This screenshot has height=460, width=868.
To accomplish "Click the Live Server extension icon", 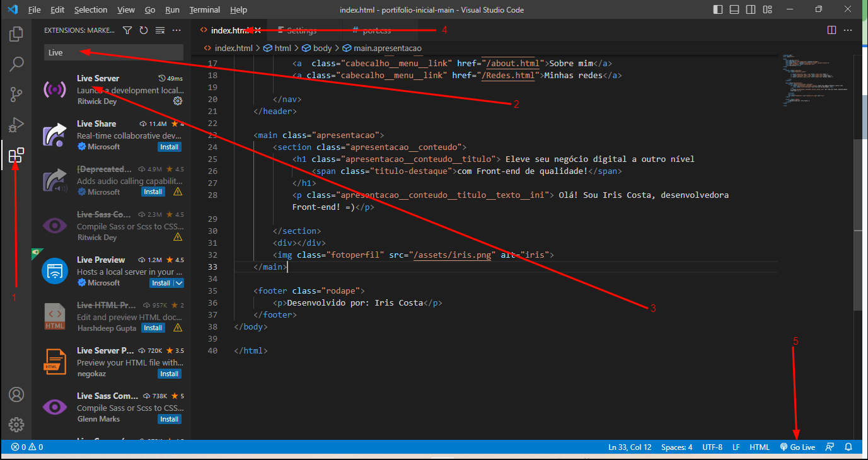I will coord(55,89).
